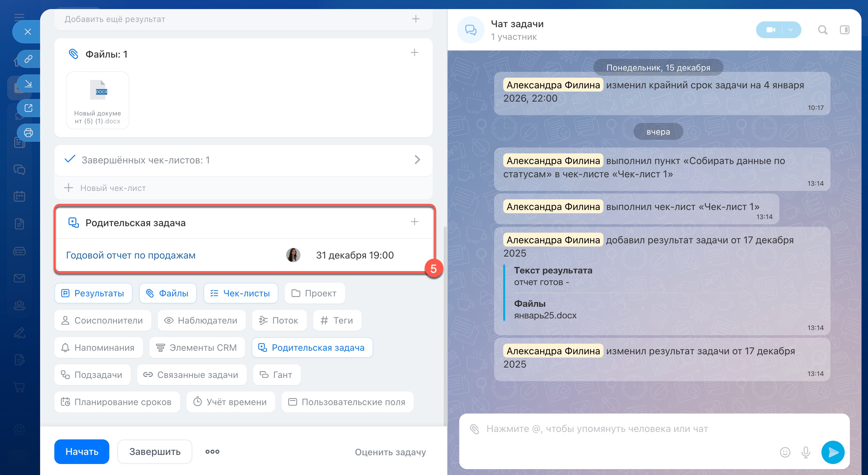The height and width of the screenshot is (475, 868).
Task: Open the three-dots more actions menu
Action: click(x=212, y=451)
